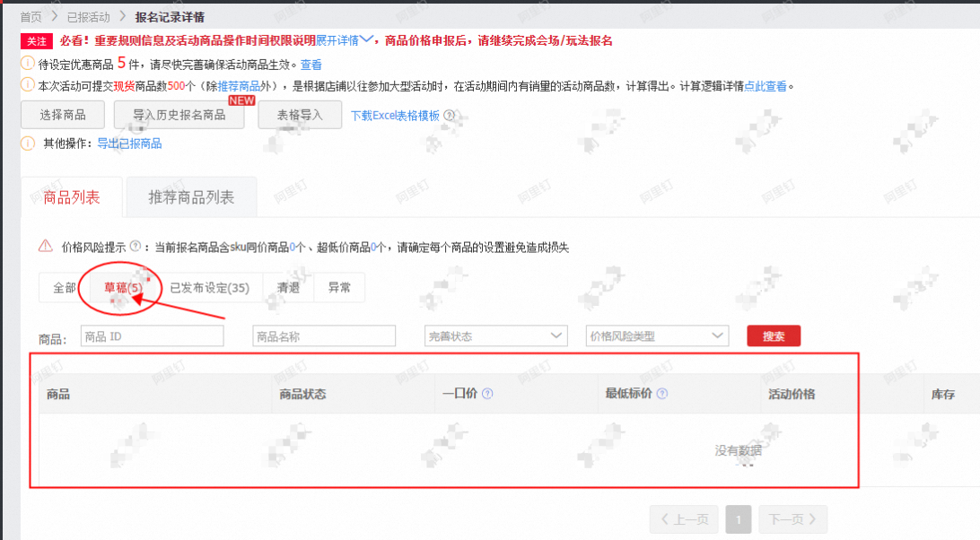This screenshot has width=980, height=540.
Task: Click info icon beside 待设定优惠商品 notice
Action: (28, 63)
